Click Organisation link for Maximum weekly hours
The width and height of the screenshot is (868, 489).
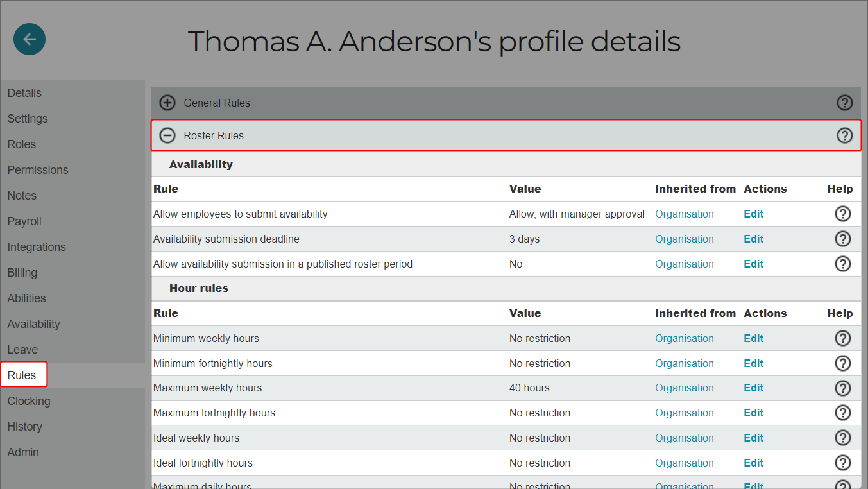685,388
